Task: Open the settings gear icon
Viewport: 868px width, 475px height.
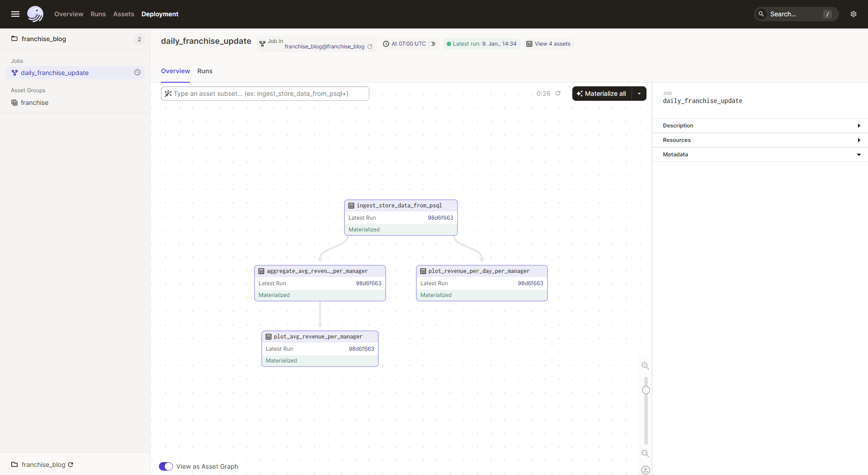Action: (854, 14)
